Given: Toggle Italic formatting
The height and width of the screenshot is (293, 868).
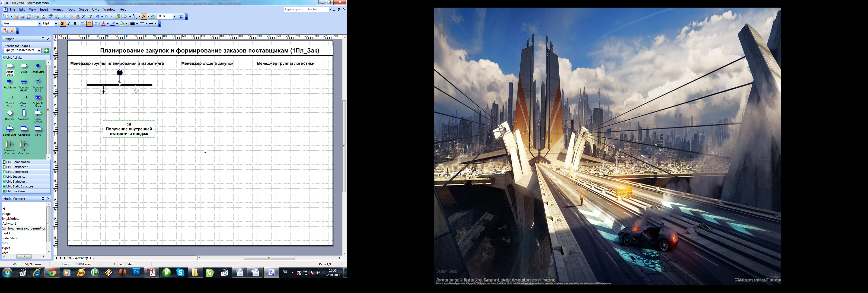Looking at the screenshot, I should point(69,24).
